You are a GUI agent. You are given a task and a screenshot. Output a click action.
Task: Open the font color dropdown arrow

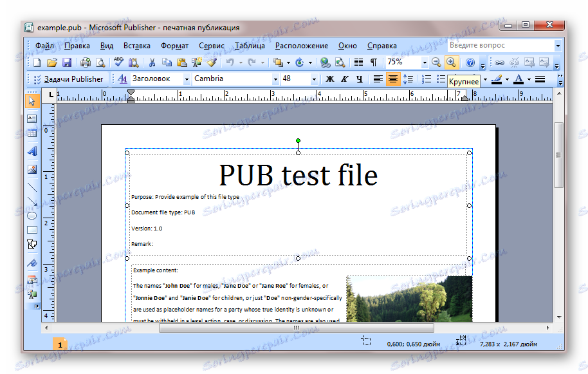(x=529, y=79)
